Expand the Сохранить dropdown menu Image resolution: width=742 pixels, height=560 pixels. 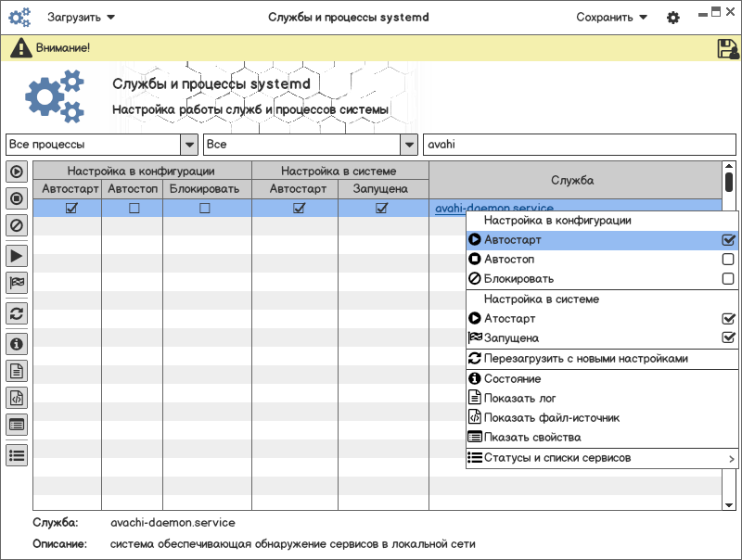tap(611, 17)
